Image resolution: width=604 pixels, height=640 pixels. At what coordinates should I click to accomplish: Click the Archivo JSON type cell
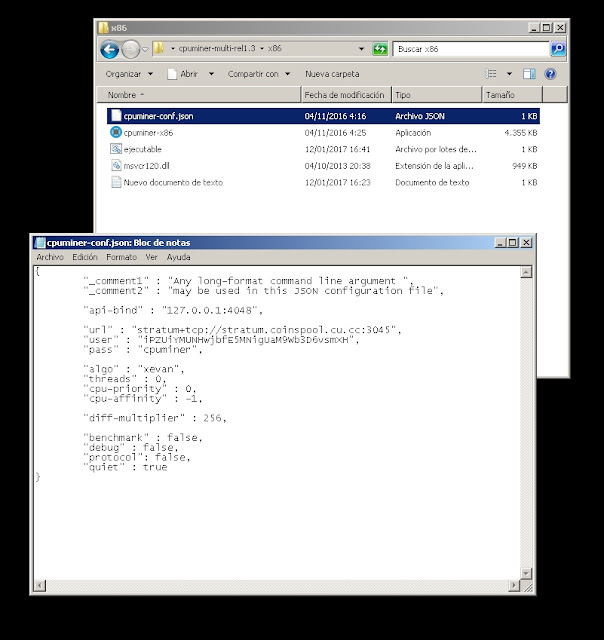pos(420,116)
